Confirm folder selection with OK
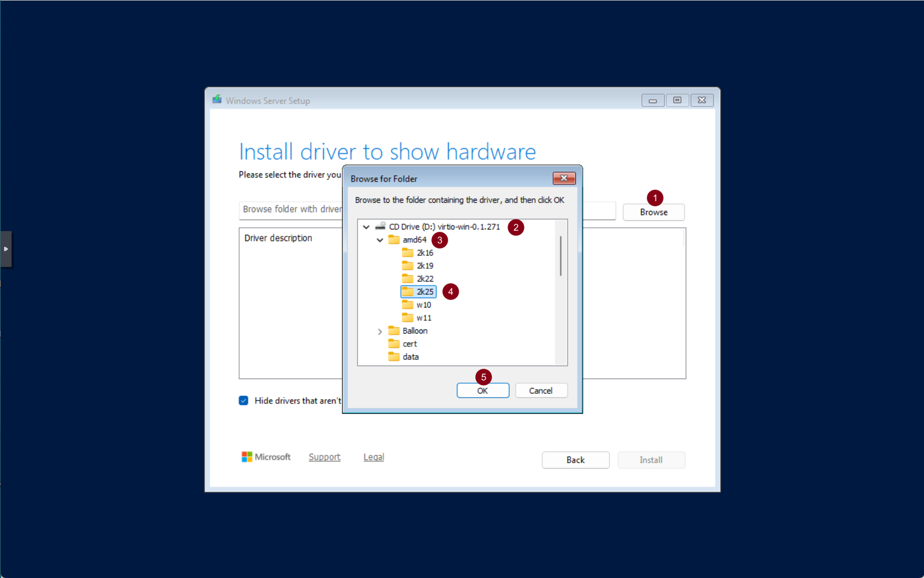The image size is (924, 578). (483, 391)
